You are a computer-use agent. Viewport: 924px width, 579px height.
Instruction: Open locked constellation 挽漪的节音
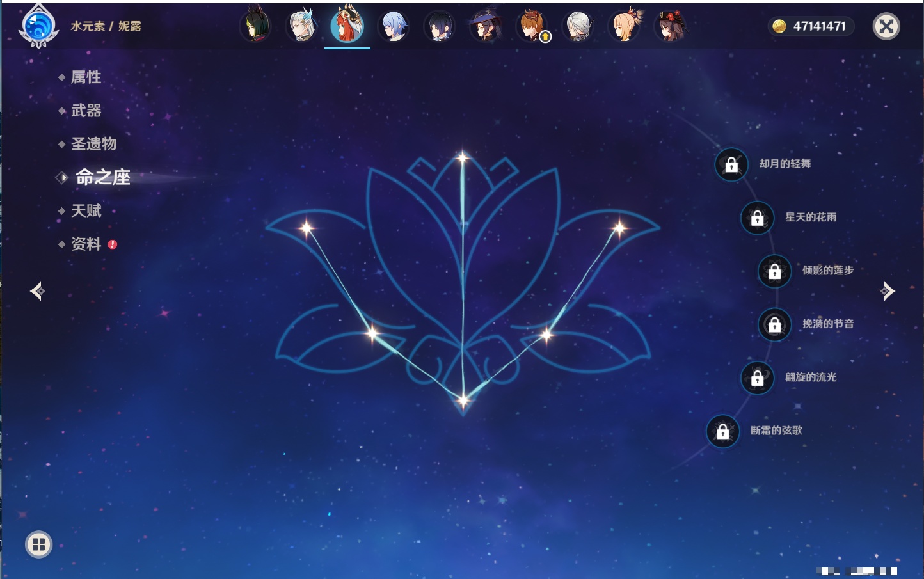[x=774, y=324]
